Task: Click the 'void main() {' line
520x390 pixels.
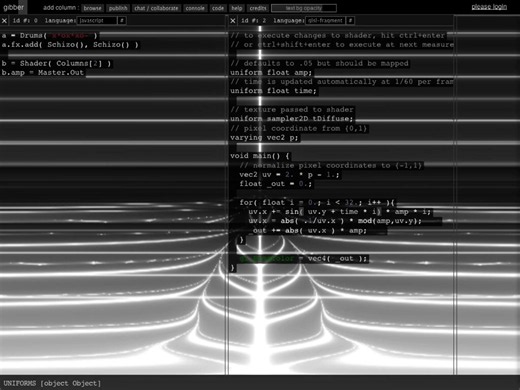Action: (x=260, y=156)
